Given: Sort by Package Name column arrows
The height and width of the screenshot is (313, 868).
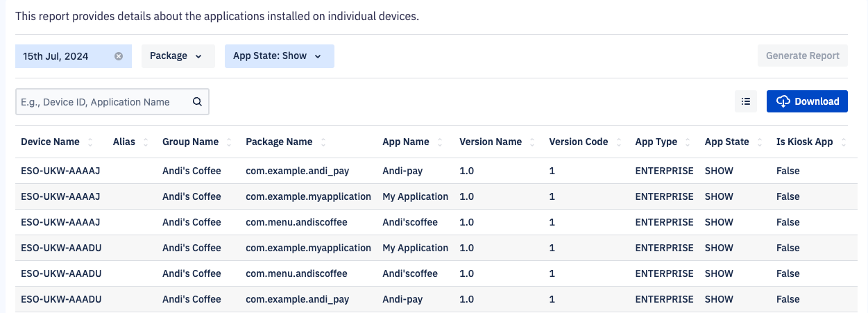Looking at the screenshot, I should (323, 142).
